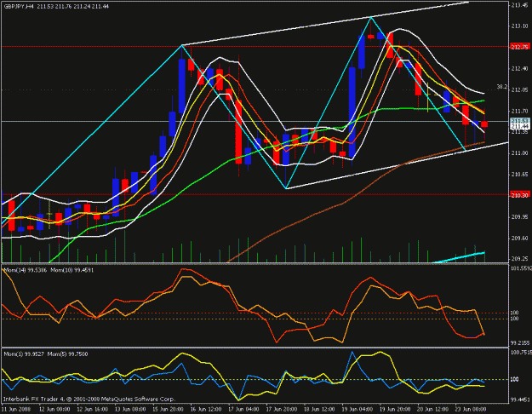Click the 19 Jun 20:00 time label
Image resolution: width=532 pixels, height=414 pixels.
[396, 409]
